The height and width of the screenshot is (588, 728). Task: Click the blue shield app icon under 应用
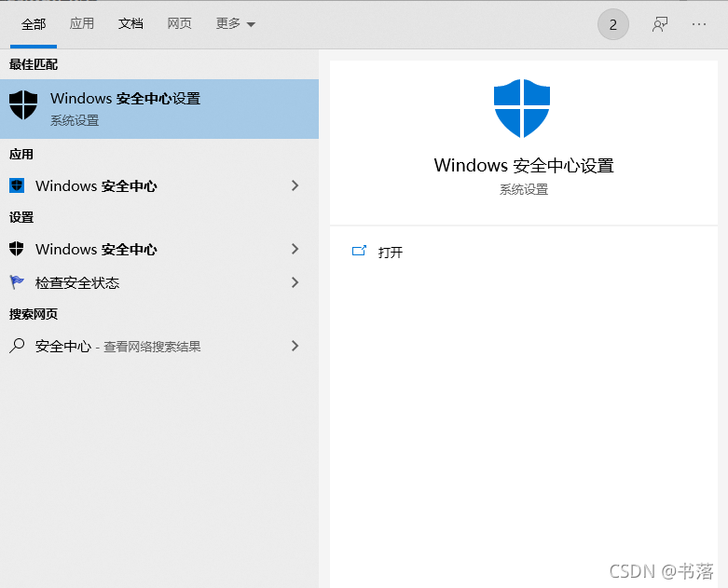click(17, 185)
